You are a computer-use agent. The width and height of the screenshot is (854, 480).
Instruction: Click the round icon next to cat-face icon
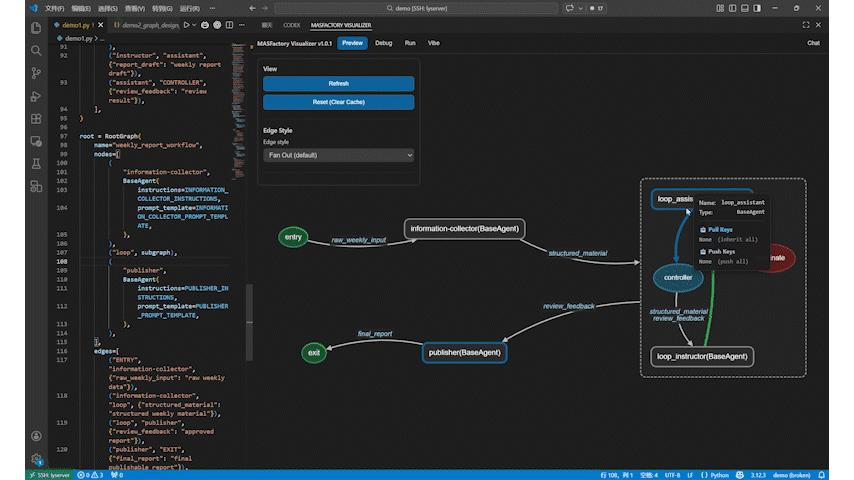pyautogui.click(x=217, y=25)
